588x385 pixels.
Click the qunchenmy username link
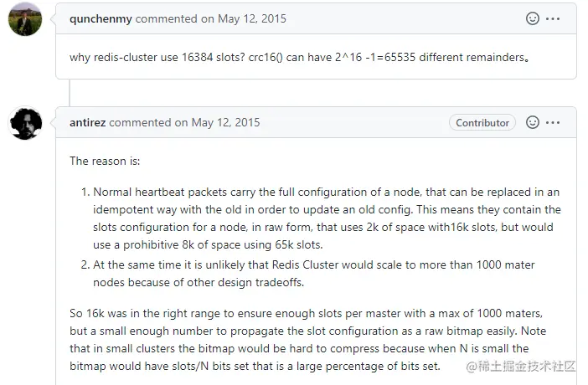(101, 18)
